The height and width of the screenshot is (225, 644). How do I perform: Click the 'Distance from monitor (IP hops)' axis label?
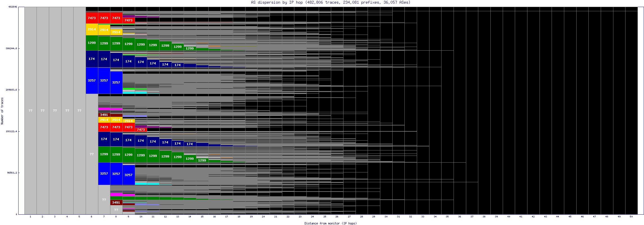point(331,223)
